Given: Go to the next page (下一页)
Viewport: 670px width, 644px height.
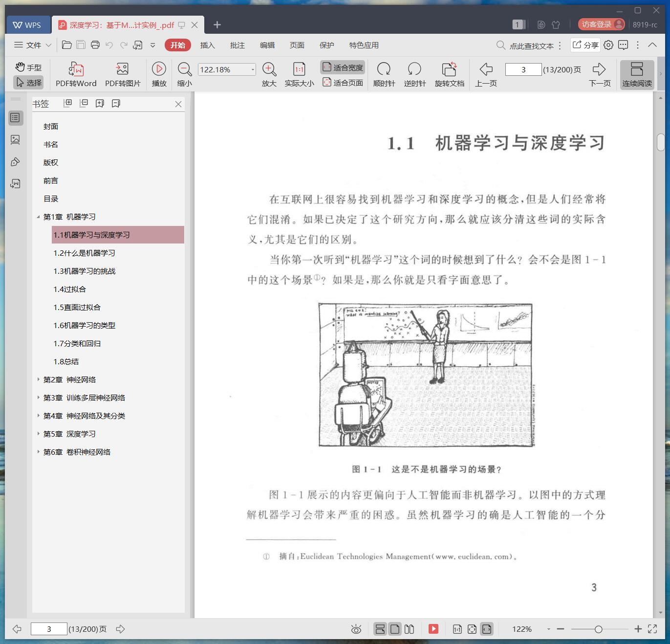Looking at the screenshot, I should (x=600, y=74).
